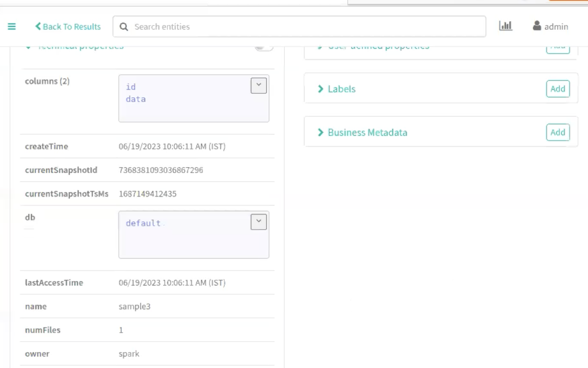Image resolution: width=588 pixels, height=368 pixels.
Task: Click the back chevron arrow icon
Action: (38, 26)
